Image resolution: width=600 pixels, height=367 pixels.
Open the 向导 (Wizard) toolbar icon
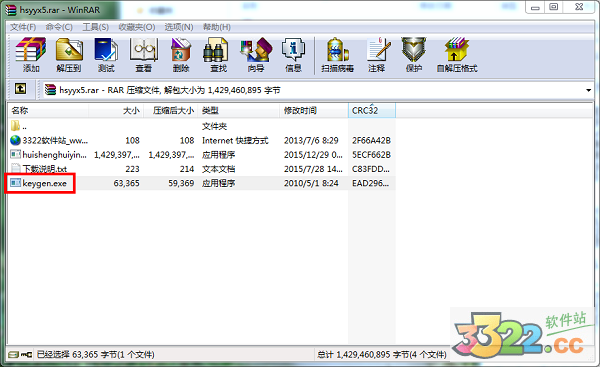coord(256,49)
